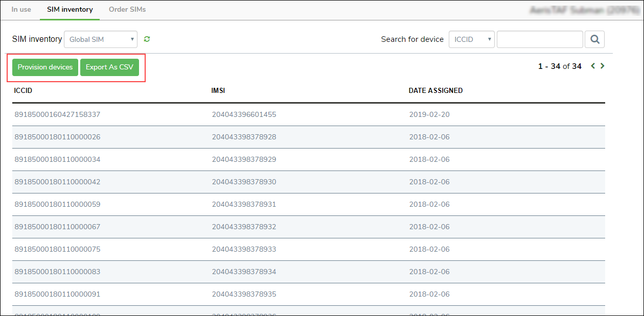Click the magnifier search button

click(x=595, y=39)
